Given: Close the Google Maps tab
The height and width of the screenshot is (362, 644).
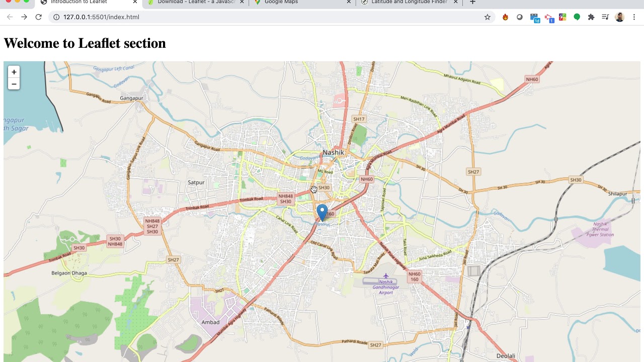Looking at the screenshot, I should click(x=349, y=3).
